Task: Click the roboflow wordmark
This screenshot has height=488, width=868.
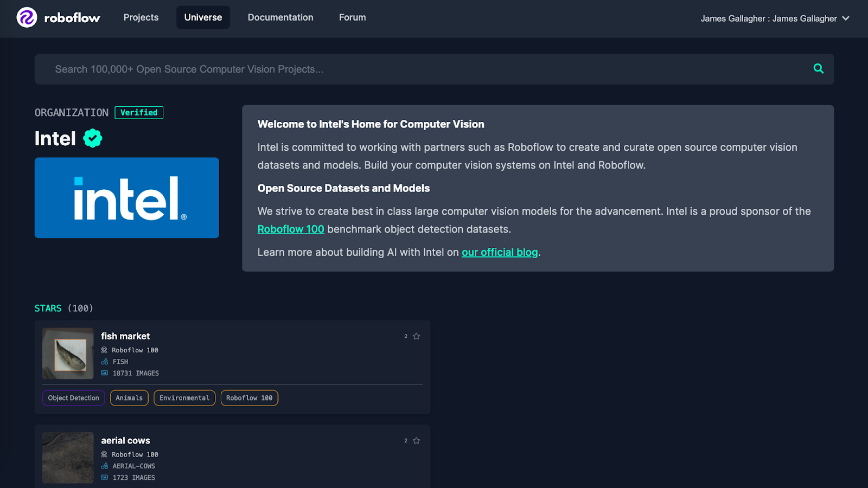Action: point(72,18)
